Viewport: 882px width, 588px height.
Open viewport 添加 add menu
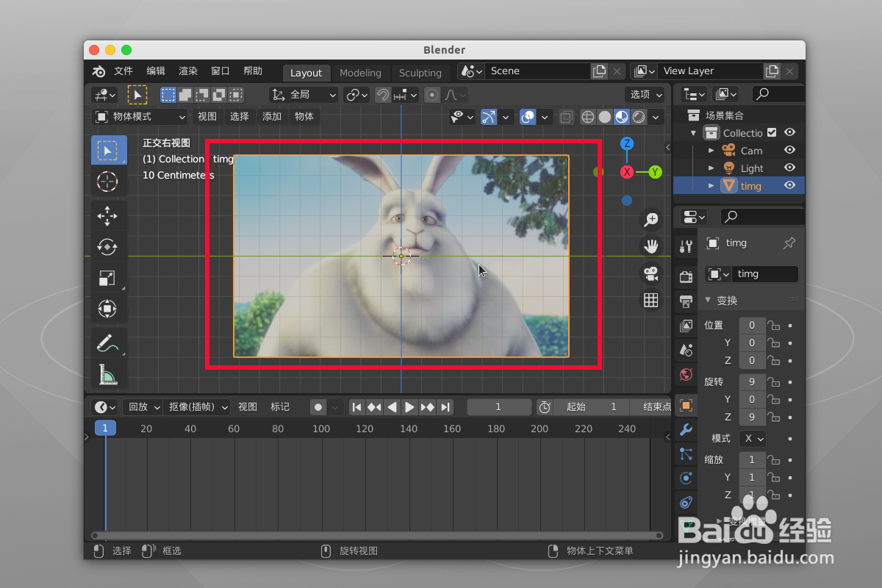click(x=272, y=117)
